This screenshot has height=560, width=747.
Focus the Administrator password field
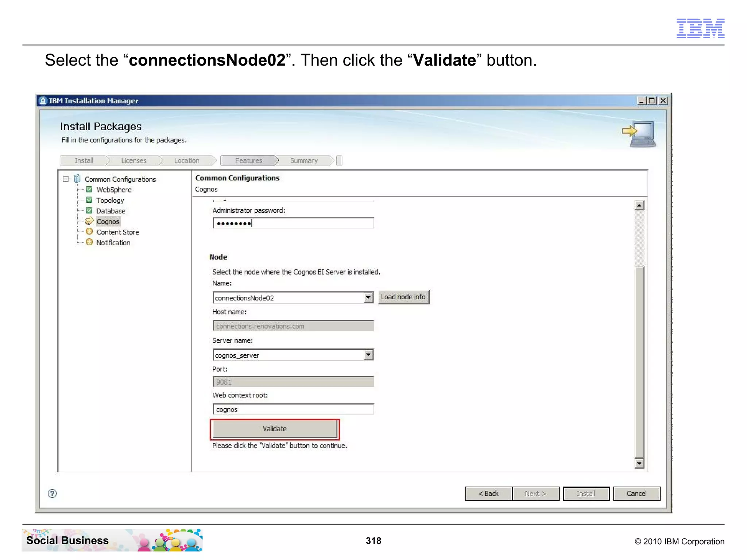(x=293, y=223)
